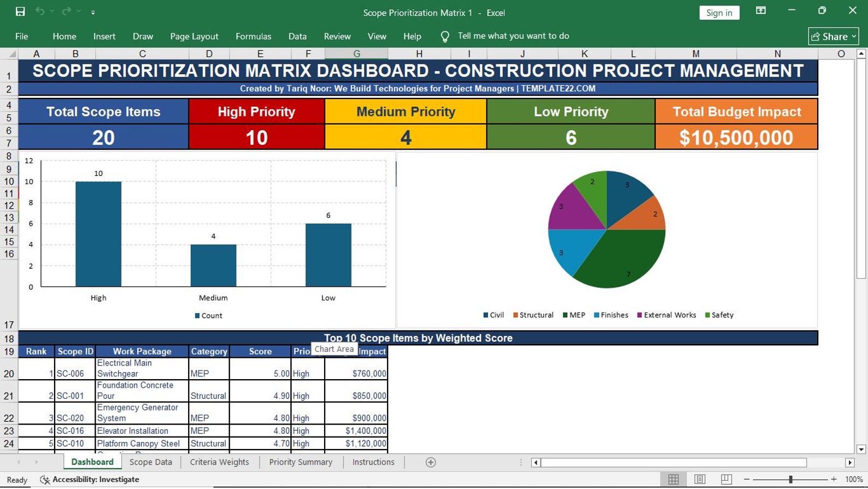
Task: Switch to the Priority Summary sheet tab
Action: 301,462
